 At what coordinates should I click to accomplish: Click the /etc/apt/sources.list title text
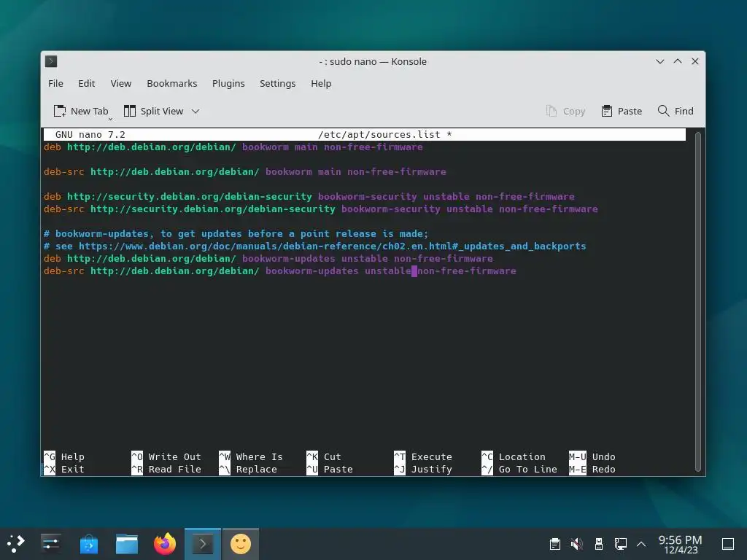(385, 135)
